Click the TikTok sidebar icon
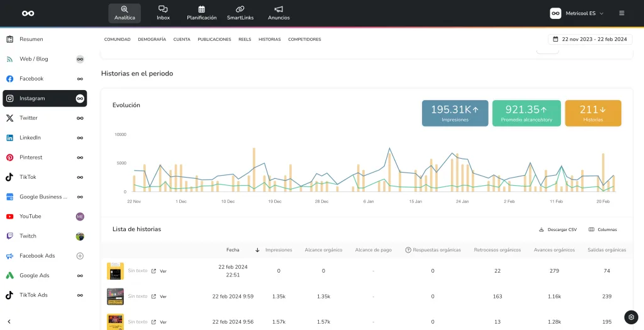Screen dimensions: 644x330 coord(10,177)
